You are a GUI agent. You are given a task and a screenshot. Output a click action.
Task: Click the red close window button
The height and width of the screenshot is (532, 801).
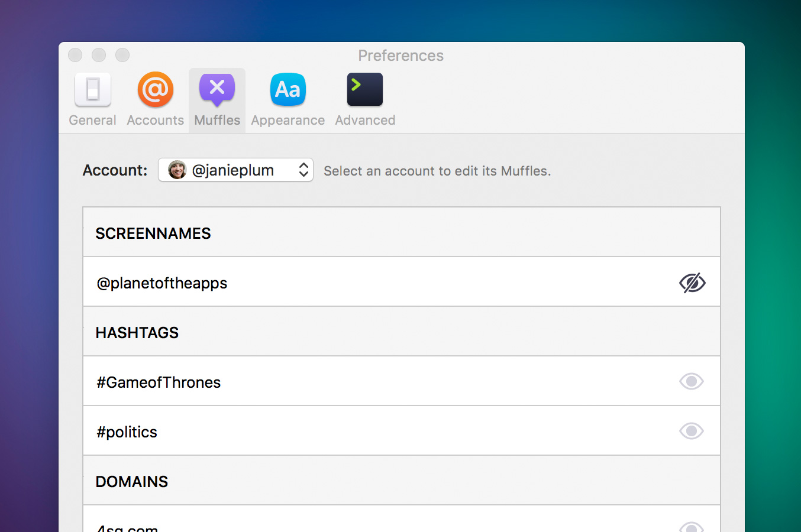click(x=75, y=55)
